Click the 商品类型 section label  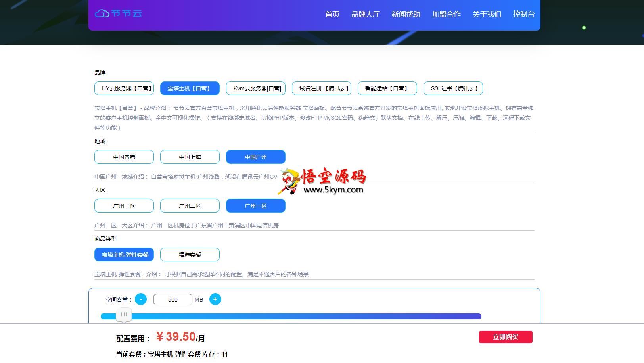(x=105, y=239)
